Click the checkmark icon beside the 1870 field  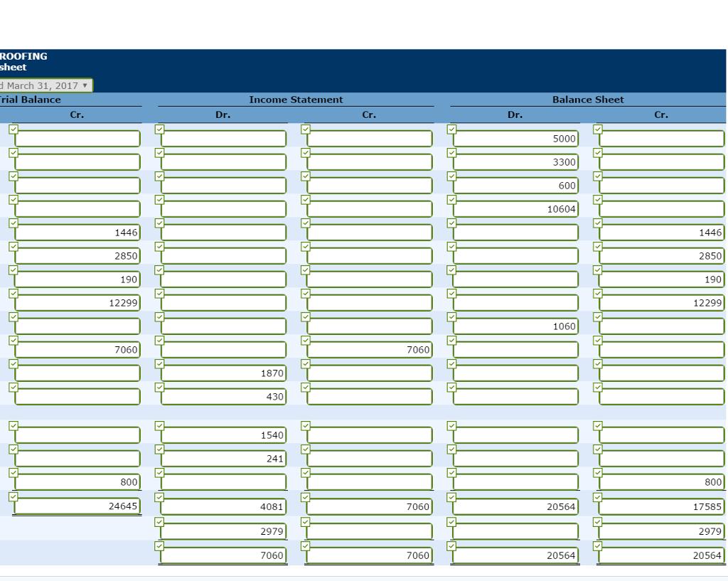coord(159,364)
